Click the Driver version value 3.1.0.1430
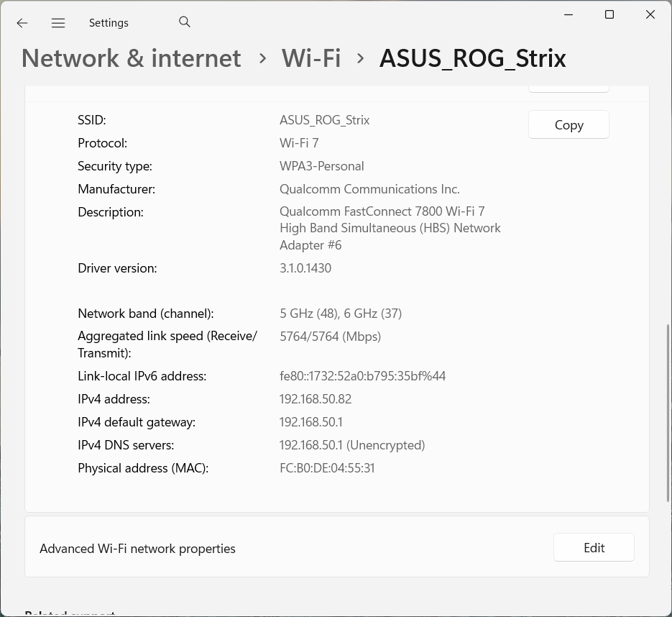 [305, 268]
